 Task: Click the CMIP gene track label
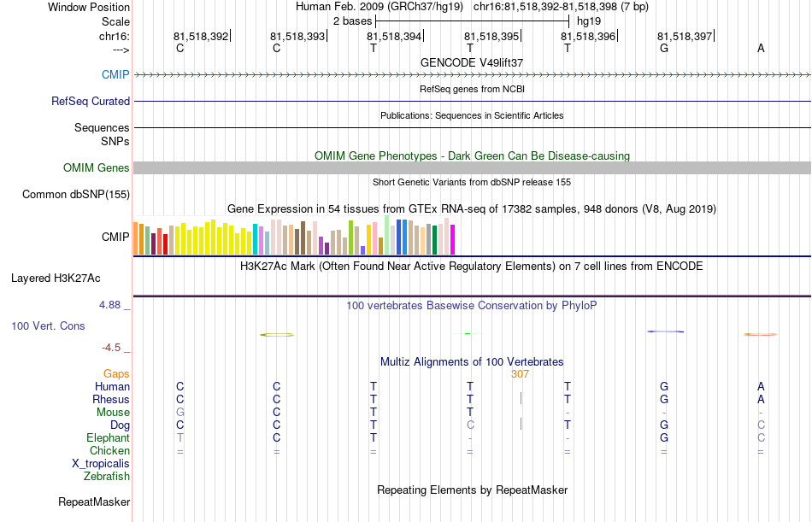[115, 74]
